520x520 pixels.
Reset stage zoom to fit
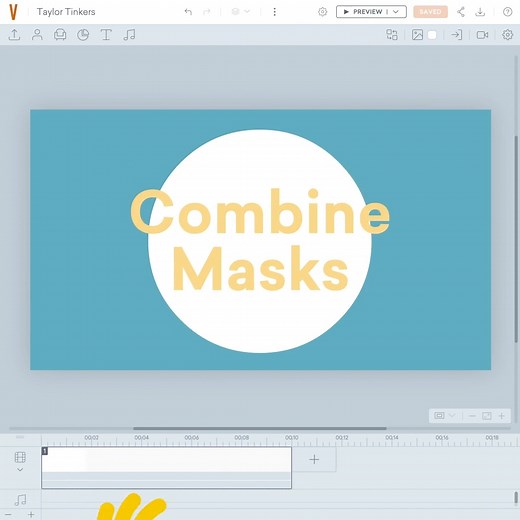click(x=487, y=416)
